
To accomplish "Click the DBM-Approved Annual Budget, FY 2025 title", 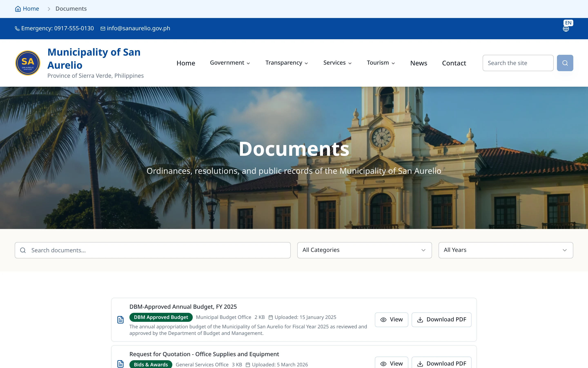I will (x=183, y=307).
